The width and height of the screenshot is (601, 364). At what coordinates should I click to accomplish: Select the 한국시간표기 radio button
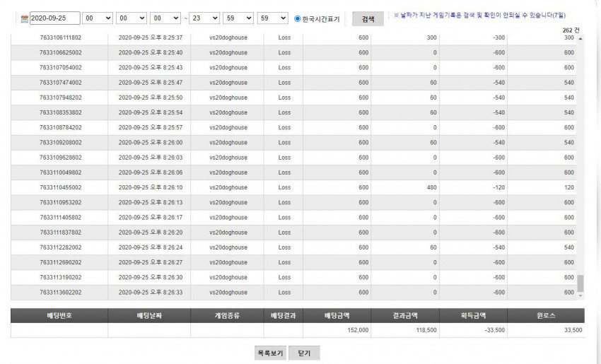[x=298, y=18]
